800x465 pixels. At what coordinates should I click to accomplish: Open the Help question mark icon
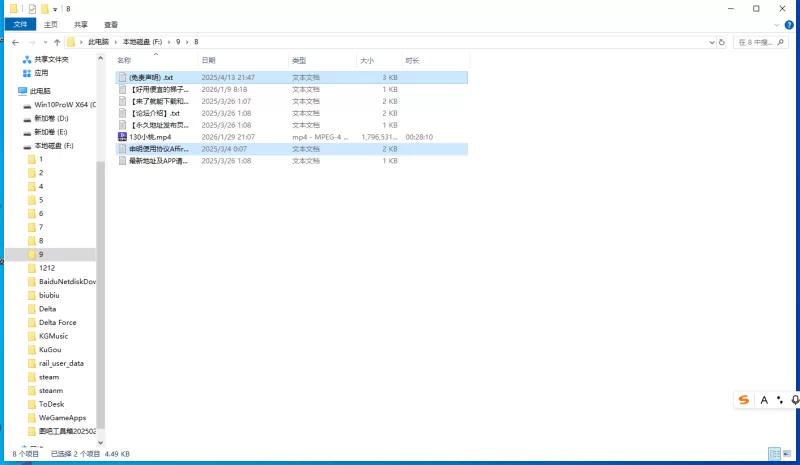point(790,24)
